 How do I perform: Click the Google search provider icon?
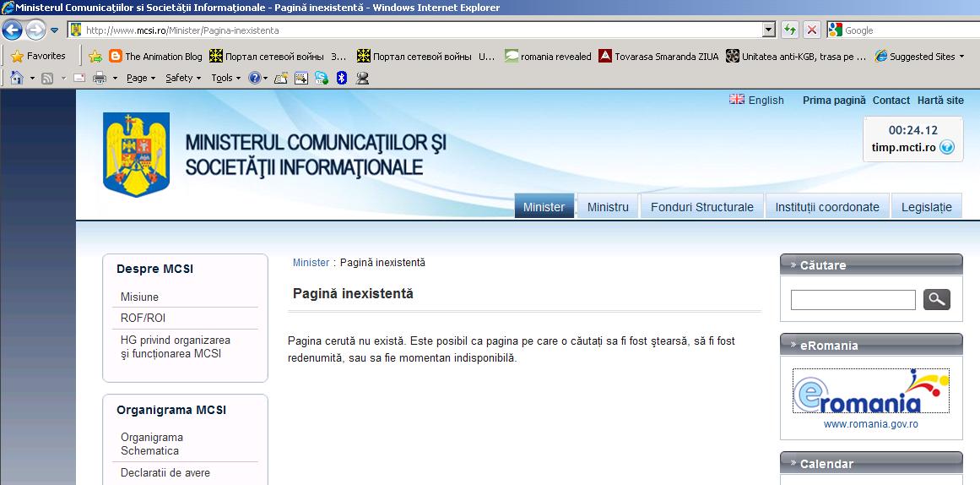834,30
